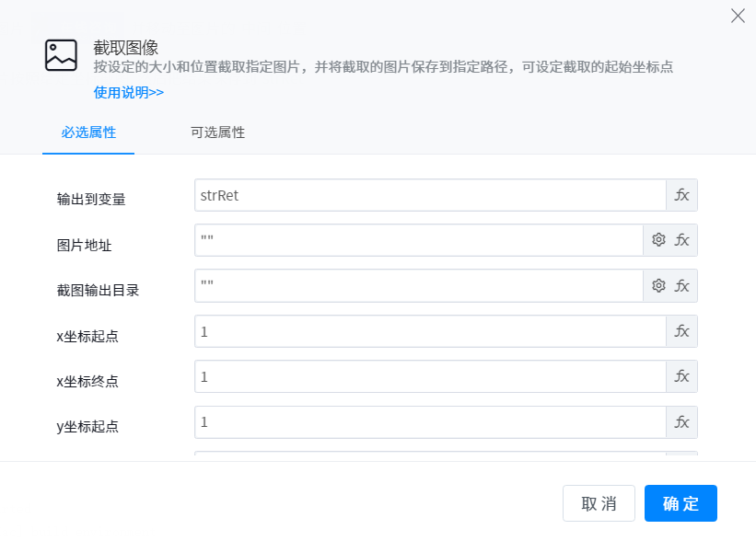This screenshot has height=541, width=756.
Task: Click the fx icon for x坐标起点
Action: [x=681, y=331]
